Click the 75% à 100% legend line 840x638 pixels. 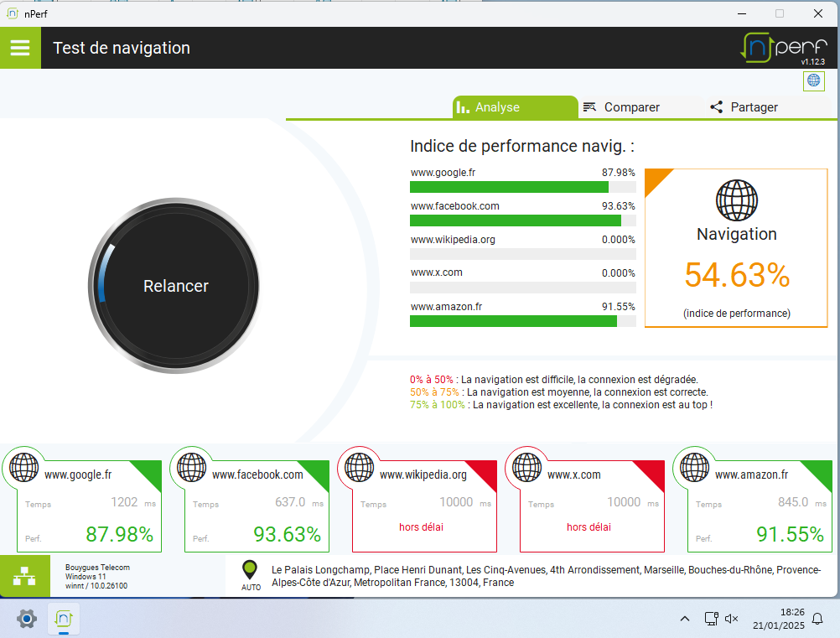[561, 405]
